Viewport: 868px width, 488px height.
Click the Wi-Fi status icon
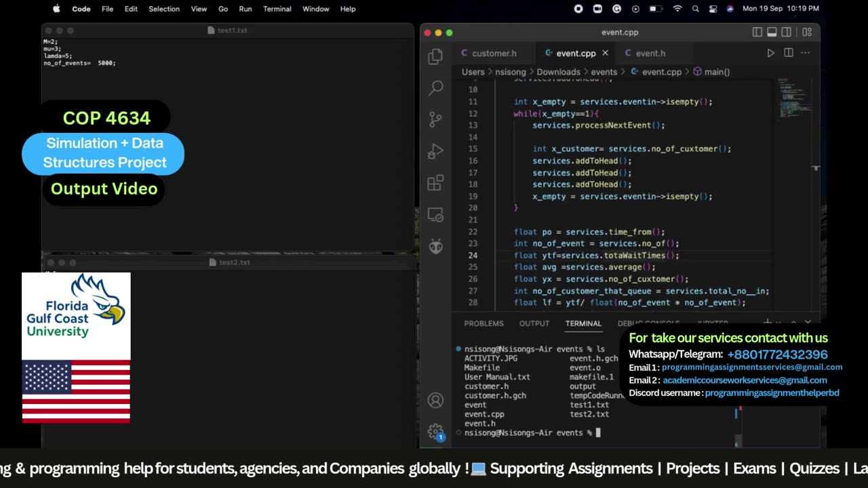click(677, 9)
